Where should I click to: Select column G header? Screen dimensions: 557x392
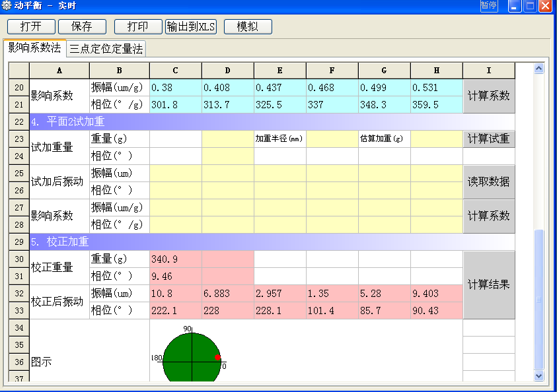tap(385, 71)
